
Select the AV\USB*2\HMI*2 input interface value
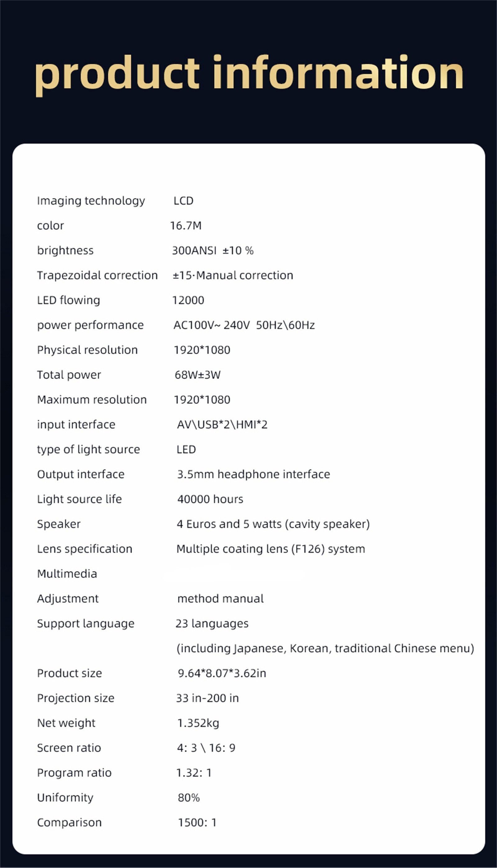222,425
